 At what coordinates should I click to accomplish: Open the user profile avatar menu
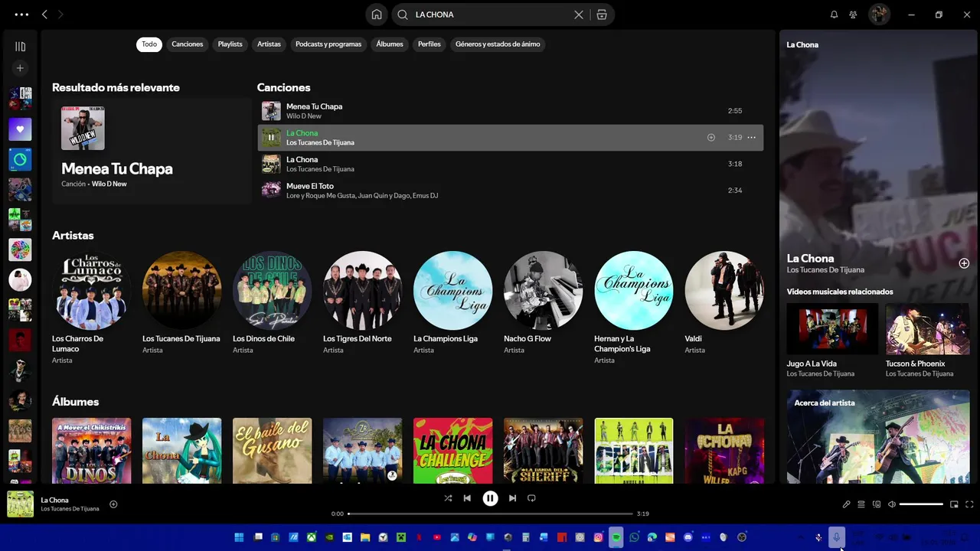[879, 15]
